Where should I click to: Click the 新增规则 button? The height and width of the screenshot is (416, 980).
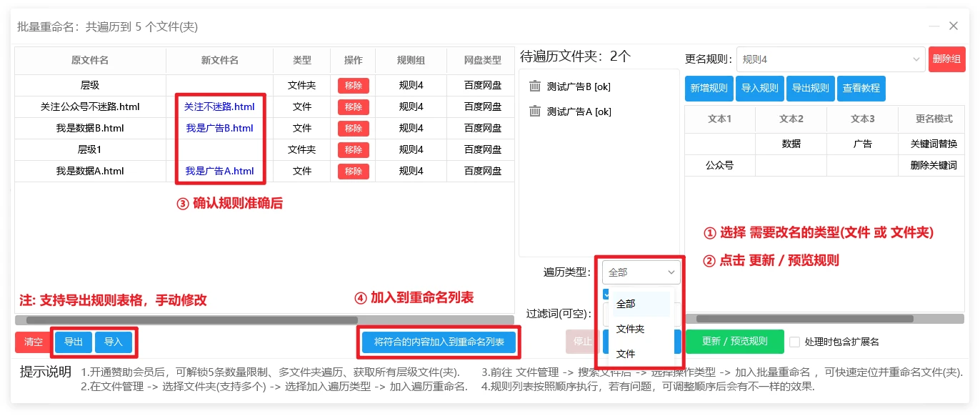(x=709, y=89)
